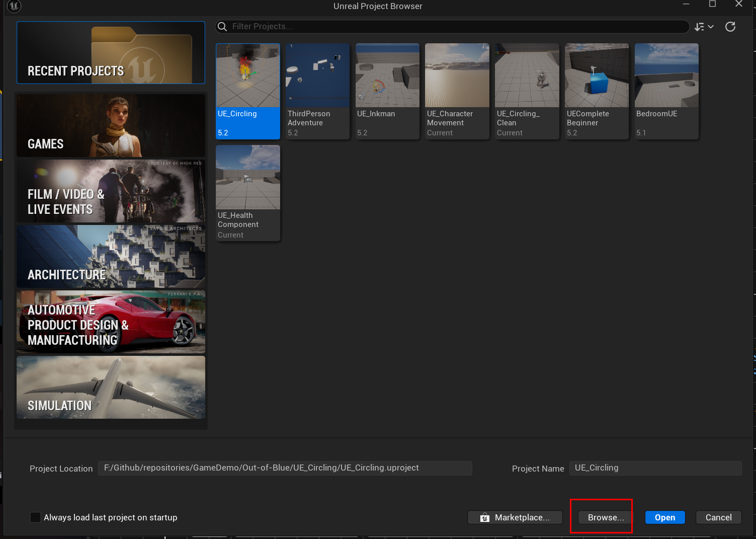This screenshot has height=539, width=756.
Task: Open the Marketplace button
Action: tap(515, 517)
